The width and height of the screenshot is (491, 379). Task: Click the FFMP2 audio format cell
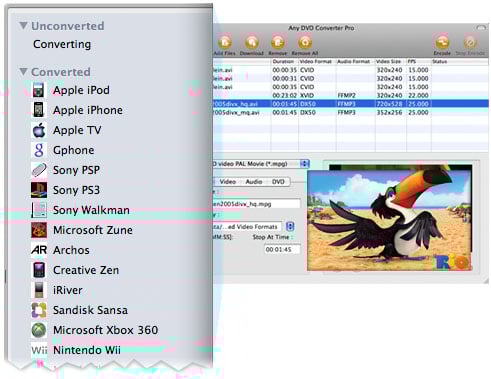point(347,95)
